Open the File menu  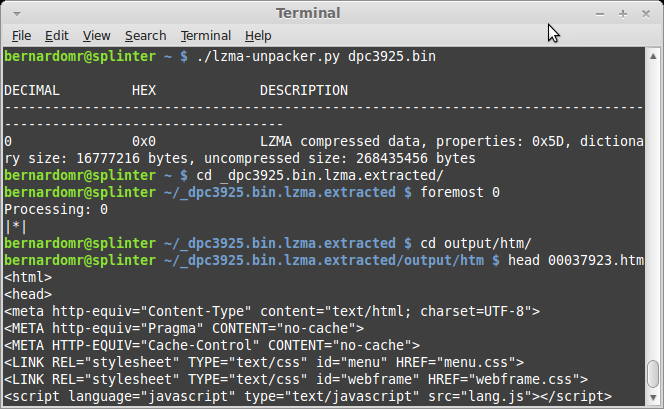click(x=21, y=36)
